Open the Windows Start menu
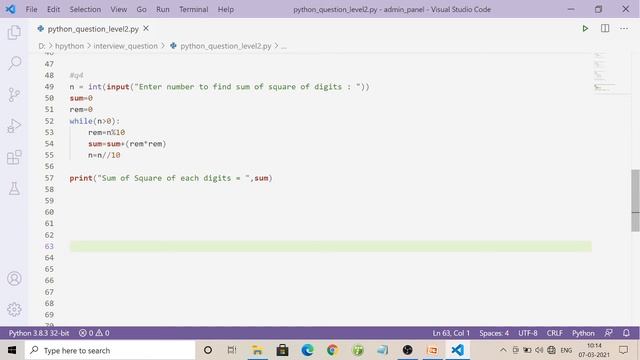 [x=12, y=350]
